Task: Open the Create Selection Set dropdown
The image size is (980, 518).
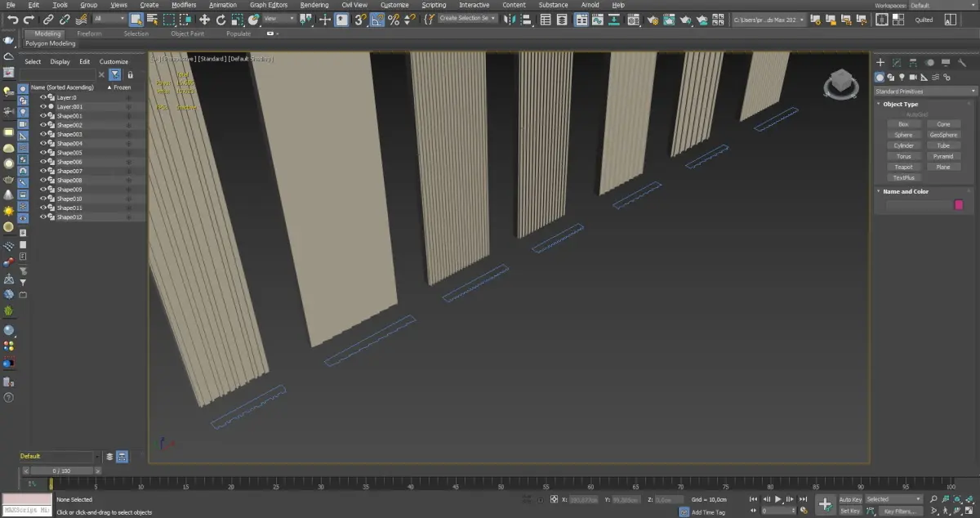Action: coord(468,18)
